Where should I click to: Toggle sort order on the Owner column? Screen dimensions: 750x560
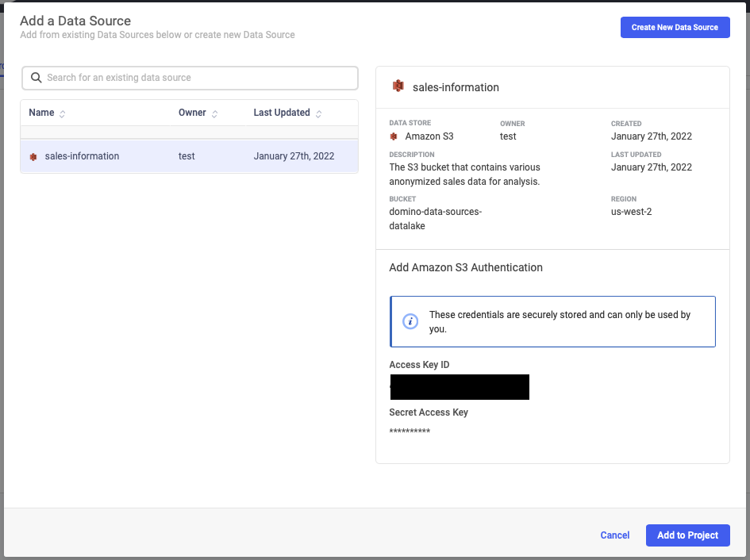214,113
